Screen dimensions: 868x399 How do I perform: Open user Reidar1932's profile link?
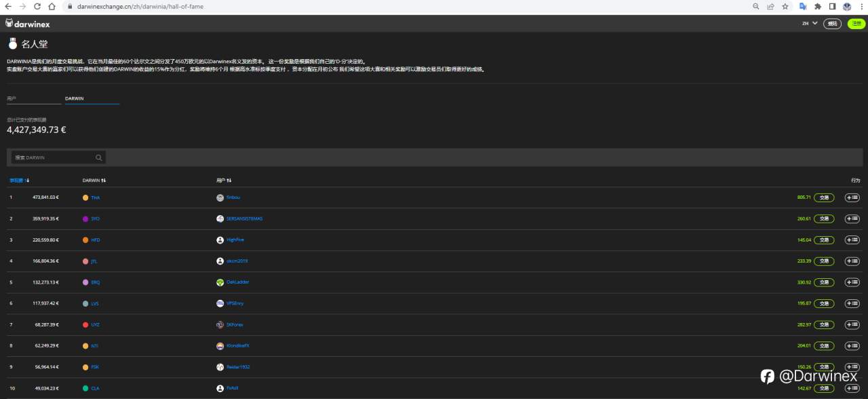[x=238, y=367]
